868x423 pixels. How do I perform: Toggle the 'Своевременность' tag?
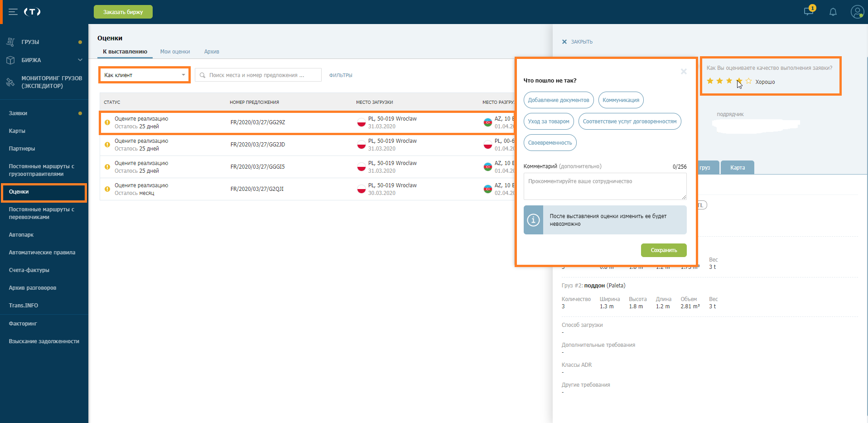point(550,143)
